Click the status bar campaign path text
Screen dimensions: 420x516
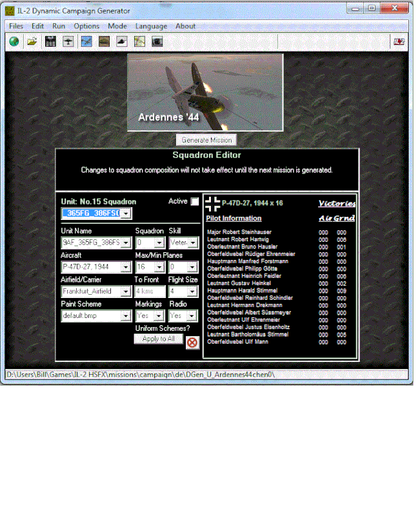[x=141, y=375]
